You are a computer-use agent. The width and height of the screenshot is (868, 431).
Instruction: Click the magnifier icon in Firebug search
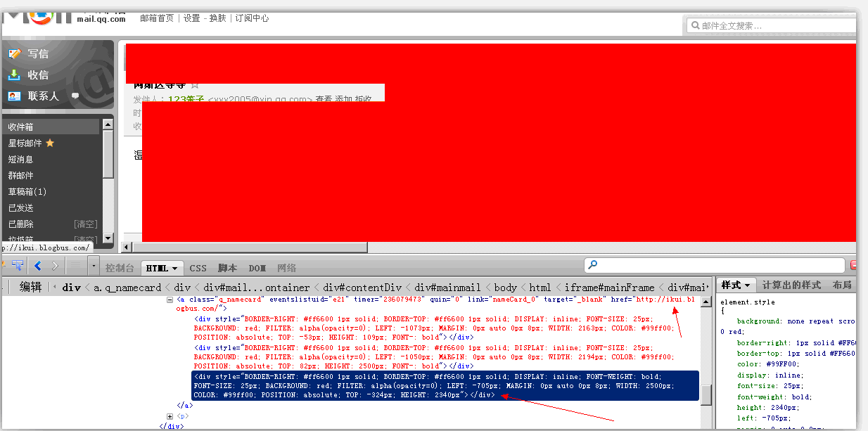coord(592,265)
